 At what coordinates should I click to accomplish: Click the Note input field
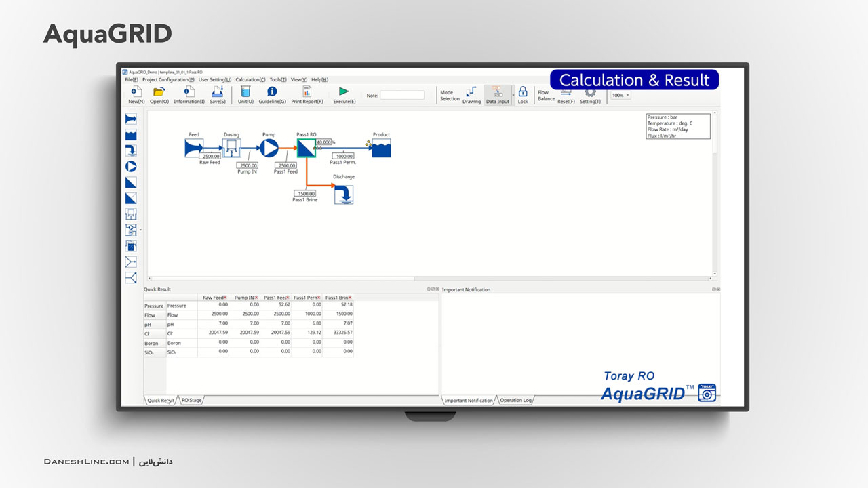coord(402,95)
